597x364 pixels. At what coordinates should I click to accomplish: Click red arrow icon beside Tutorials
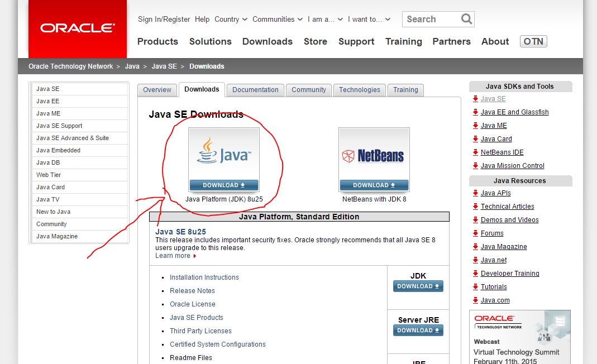(475, 287)
